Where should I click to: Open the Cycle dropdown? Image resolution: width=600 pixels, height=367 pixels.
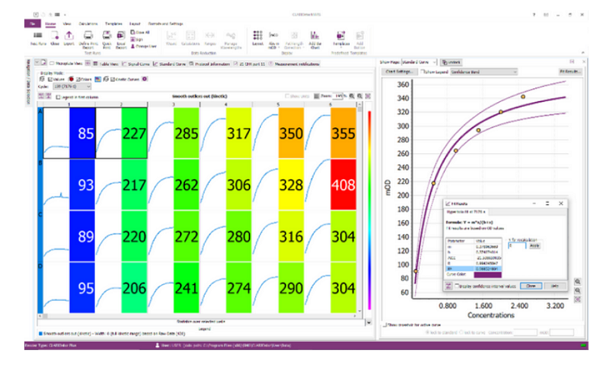coord(72,86)
